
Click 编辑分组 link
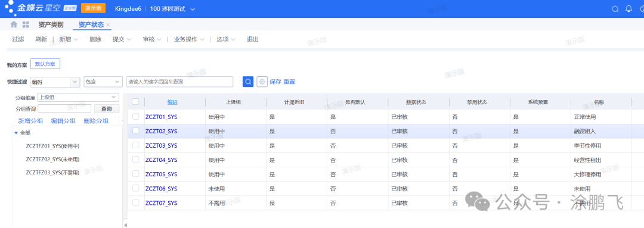(63, 121)
